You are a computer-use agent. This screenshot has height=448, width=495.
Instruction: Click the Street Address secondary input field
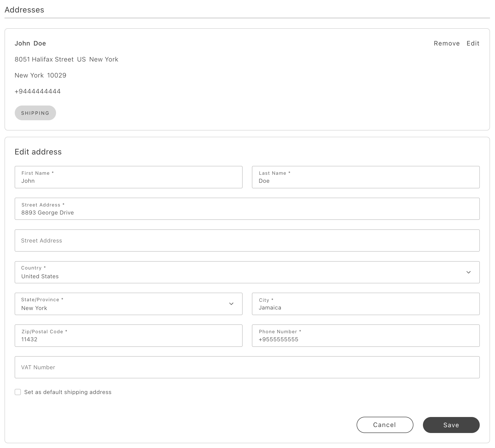tap(247, 240)
